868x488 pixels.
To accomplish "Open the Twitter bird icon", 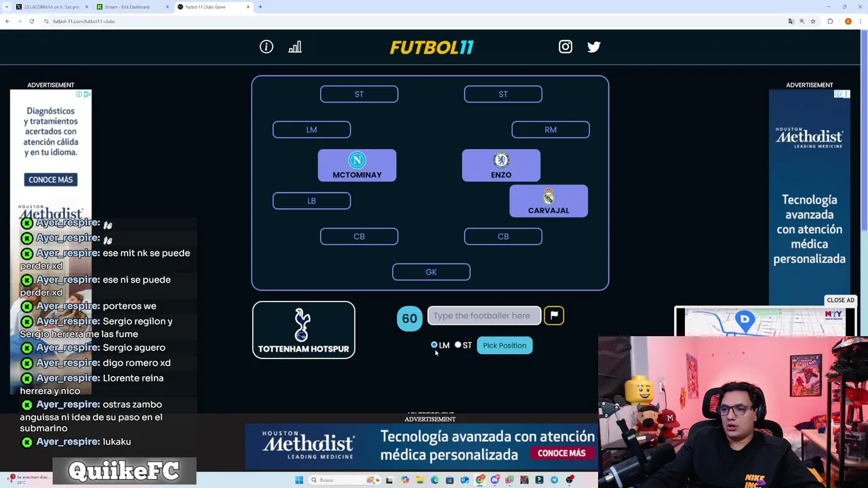I will tap(594, 47).
